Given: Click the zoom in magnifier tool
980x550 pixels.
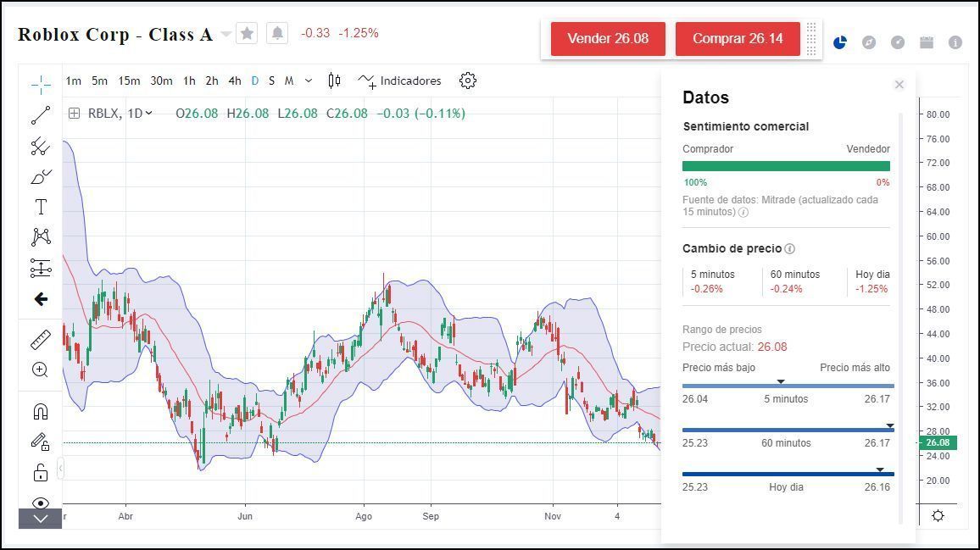Looking at the screenshot, I should tap(41, 369).
